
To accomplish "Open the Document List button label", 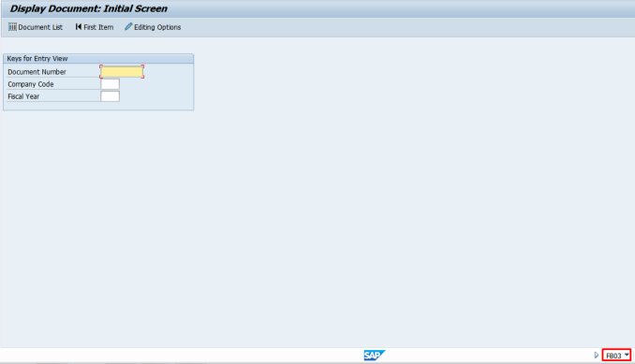I will pos(40,27).
